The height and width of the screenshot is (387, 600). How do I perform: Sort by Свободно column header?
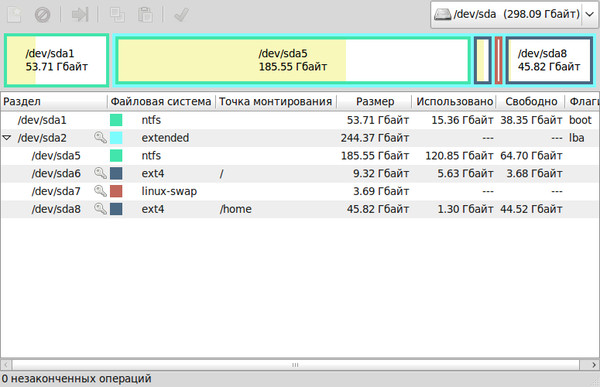pyautogui.click(x=531, y=101)
